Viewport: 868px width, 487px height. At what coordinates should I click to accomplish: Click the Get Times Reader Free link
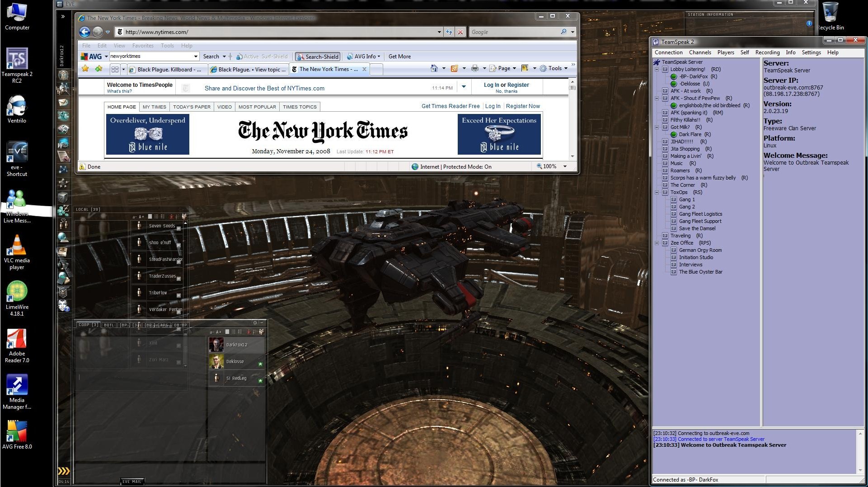(x=450, y=106)
